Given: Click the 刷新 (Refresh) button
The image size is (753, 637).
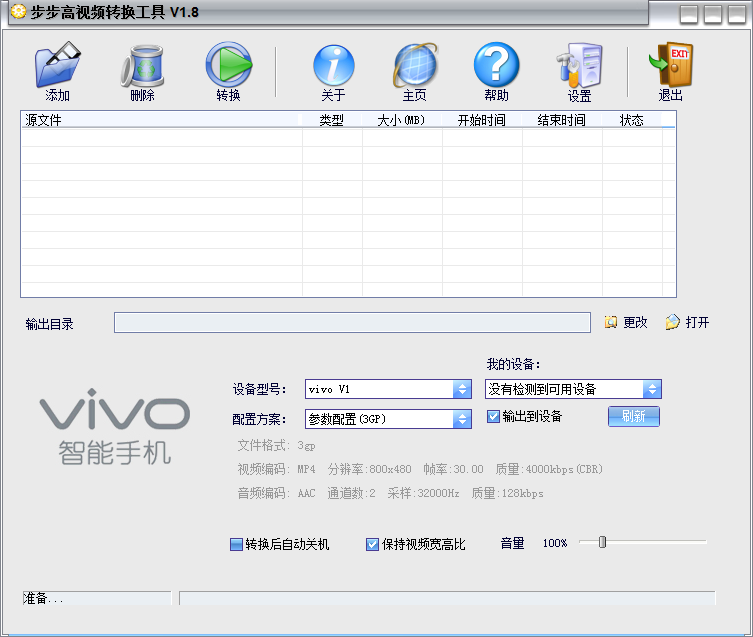Looking at the screenshot, I should (x=634, y=416).
